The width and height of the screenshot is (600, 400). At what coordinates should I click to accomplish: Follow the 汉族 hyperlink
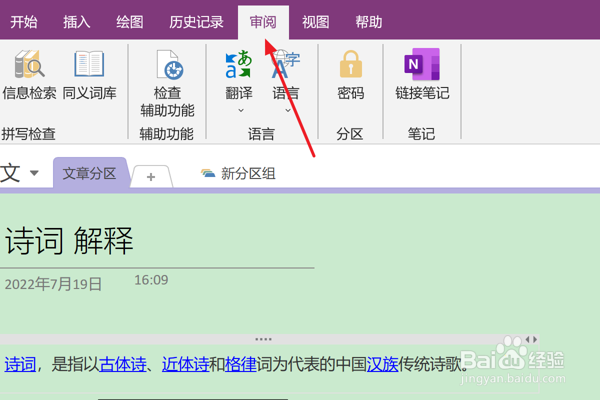382,364
